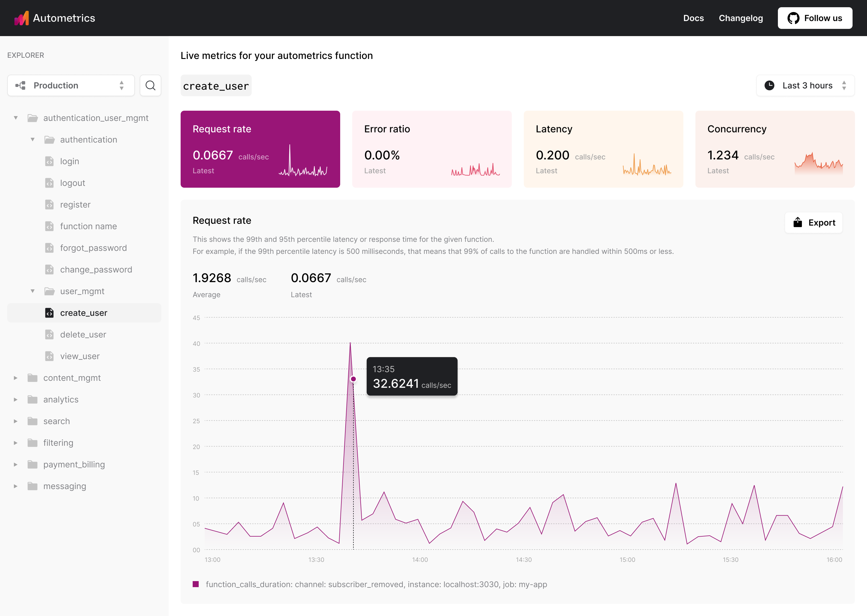Click the environment icon beside Production
Image resolution: width=867 pixels, height=616 pixels.
pos(20,85)
